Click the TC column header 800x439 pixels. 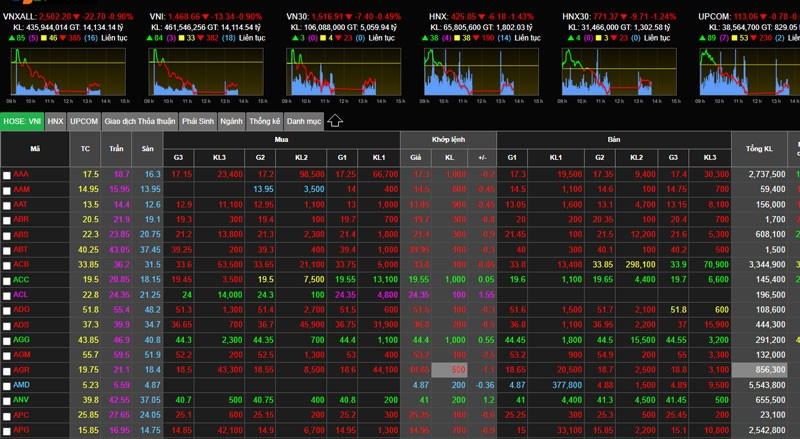point(85,149)
